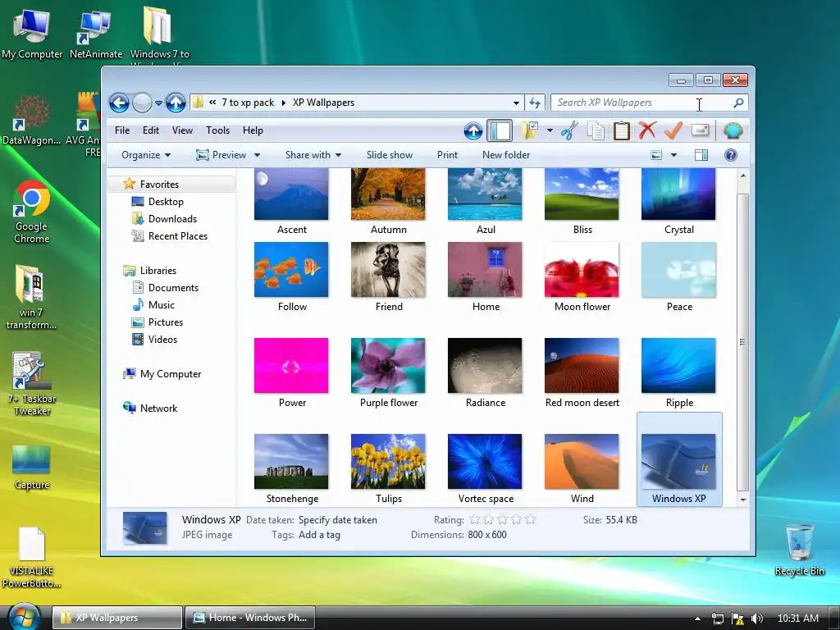This screenshot has height=630, width=840.
Task: Create a New folder
Action: 505,155
